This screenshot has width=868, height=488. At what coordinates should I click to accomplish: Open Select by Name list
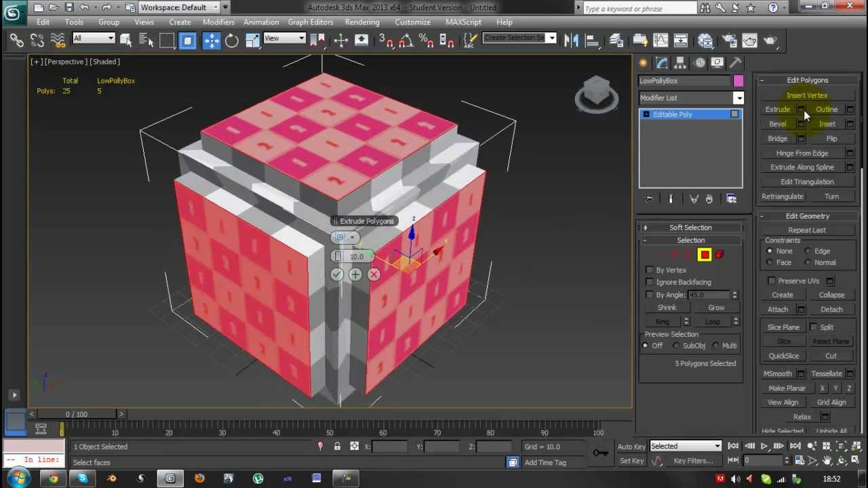coord(146,41)
